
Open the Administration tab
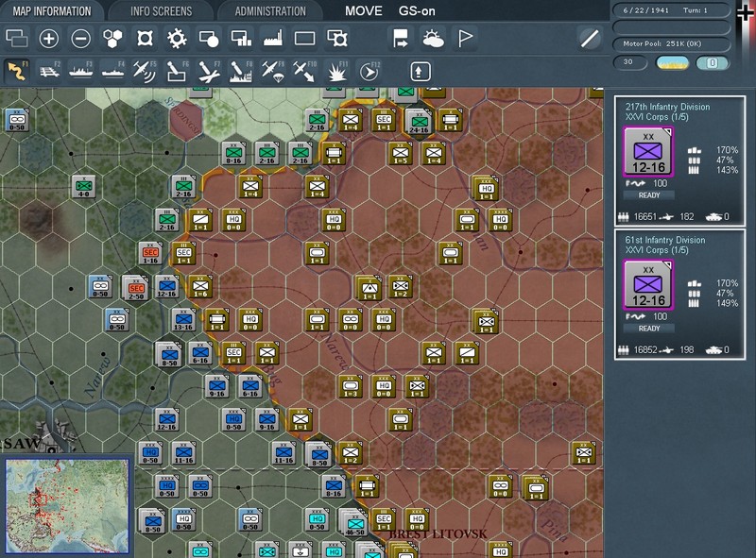click(x=270, y=11)
